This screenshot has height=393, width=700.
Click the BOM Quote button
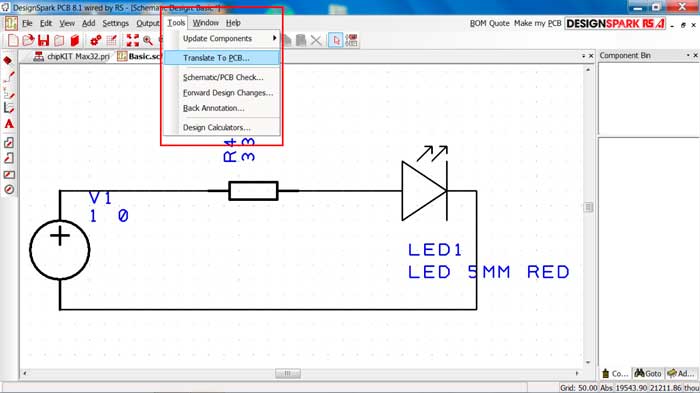489,23
